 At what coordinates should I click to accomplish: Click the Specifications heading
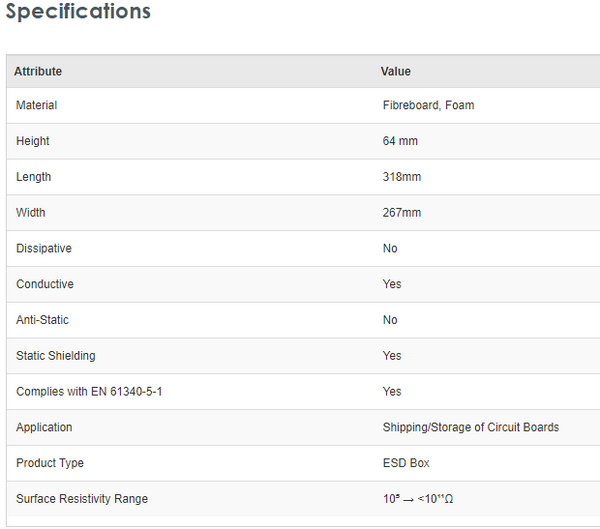(78, 12)
